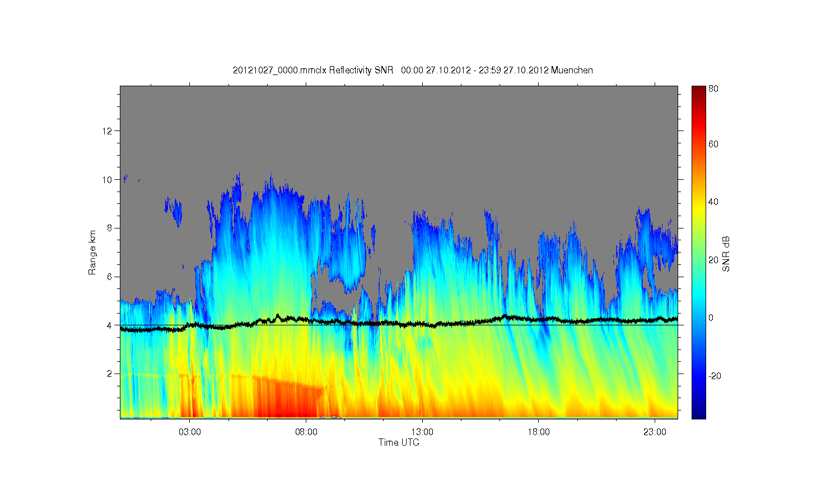Click the colorbar value 80
This screenshot has width=840, height=504.
[x=713, y=88]
